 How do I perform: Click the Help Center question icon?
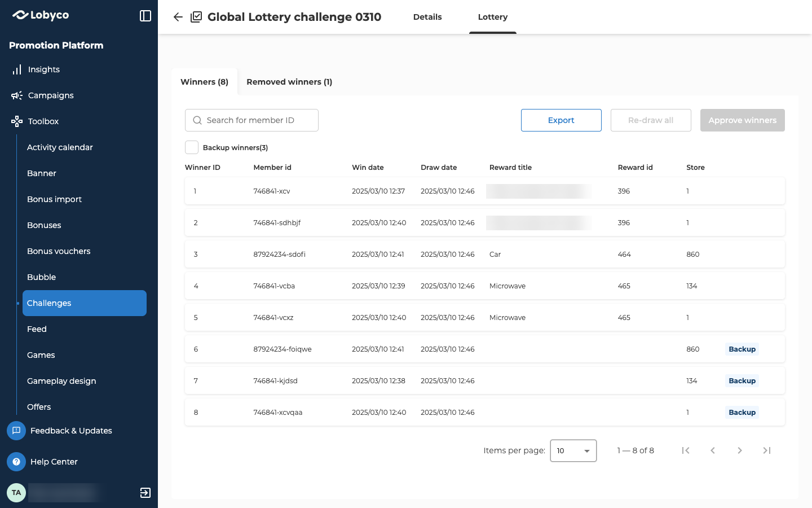click(16, 462)
